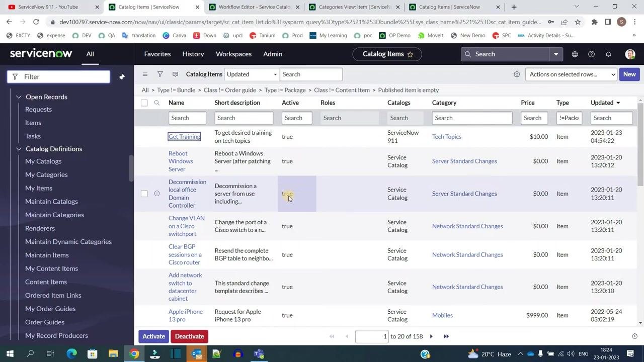Focus the navigation Filter input
Viewport: 644px width, 362px height.
pos(58,77)
